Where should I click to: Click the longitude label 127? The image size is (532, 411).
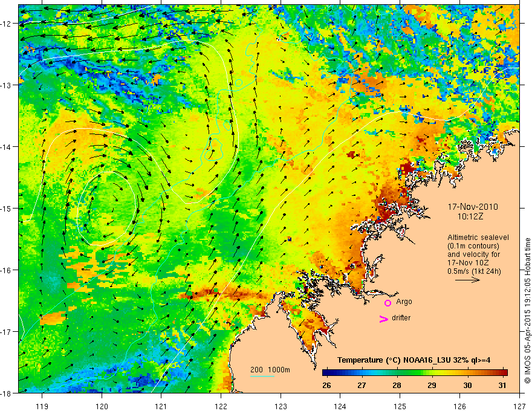(x=519, y=406)
